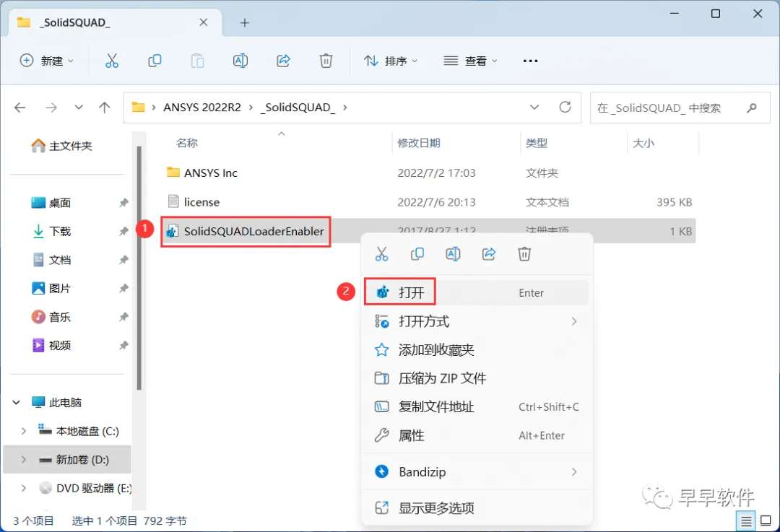Click the Delete trash icon in the top toolbar
The height and width of the screenshot is (532, 780).
pyautogui.click(x=326, y=61)
